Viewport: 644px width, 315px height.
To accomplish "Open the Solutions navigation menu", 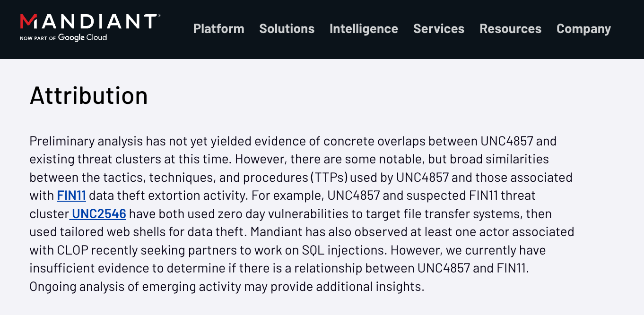I will point(287,29).
